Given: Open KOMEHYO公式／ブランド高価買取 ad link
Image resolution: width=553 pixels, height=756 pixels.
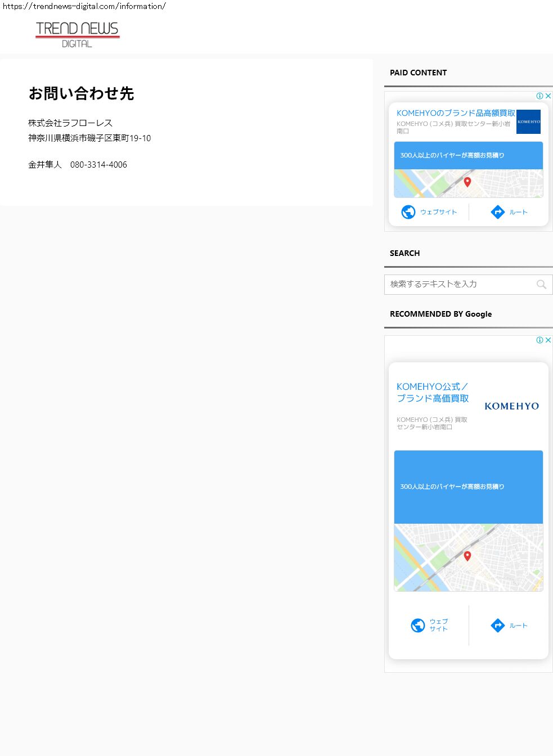Looking at the screenshot, I should [x=433, y=393].
